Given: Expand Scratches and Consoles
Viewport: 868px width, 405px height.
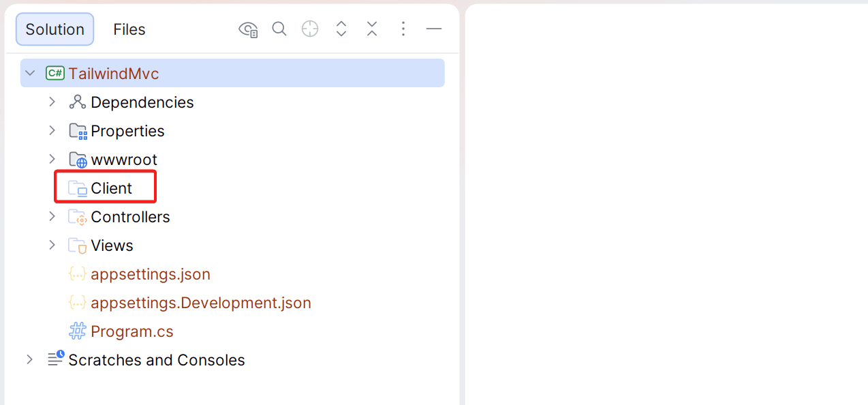Looking at the screenshot, I should (29, 359).
